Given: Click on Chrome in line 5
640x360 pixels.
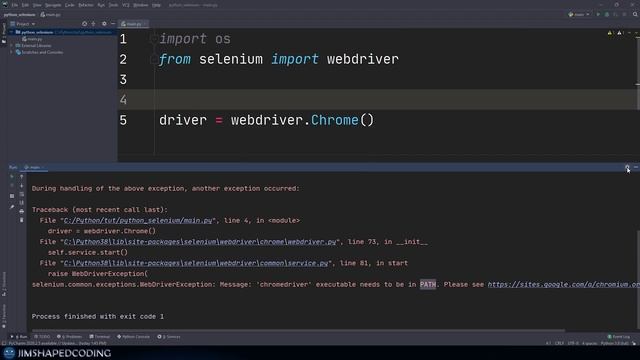Looking at the screenshot, I should point(334,120).
